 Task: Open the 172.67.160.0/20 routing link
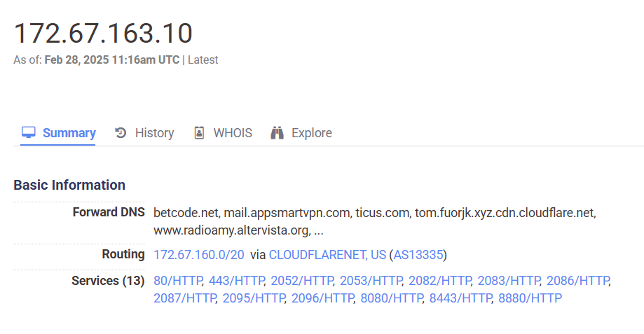coord(199,255)
